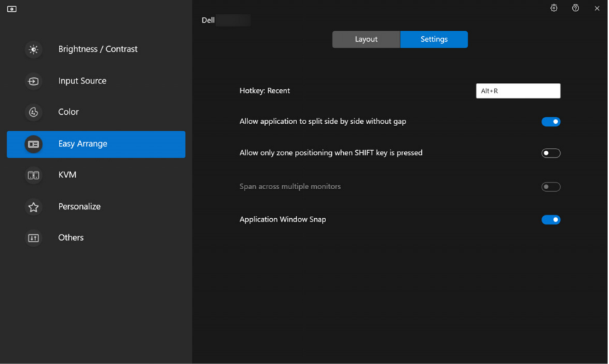Open the Input Source menu item
609x364 pixels.
[x=82, y=81]
